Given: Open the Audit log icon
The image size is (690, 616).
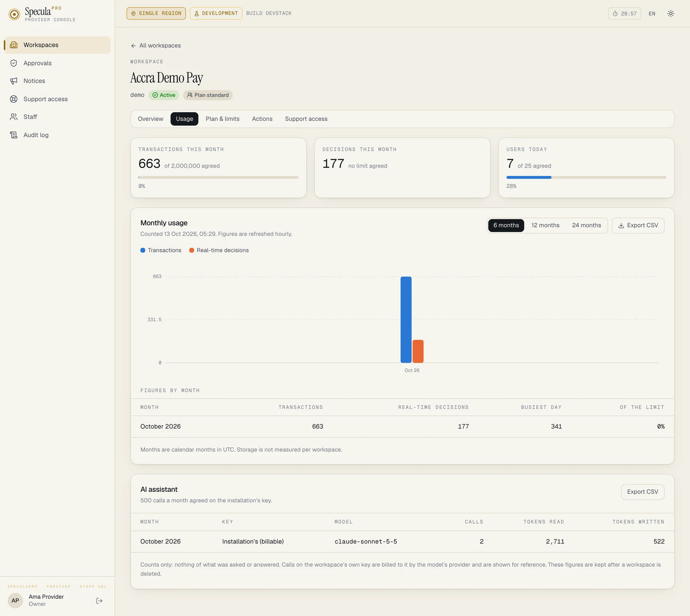Looking at the screenshot, I should tap(14, 135).
